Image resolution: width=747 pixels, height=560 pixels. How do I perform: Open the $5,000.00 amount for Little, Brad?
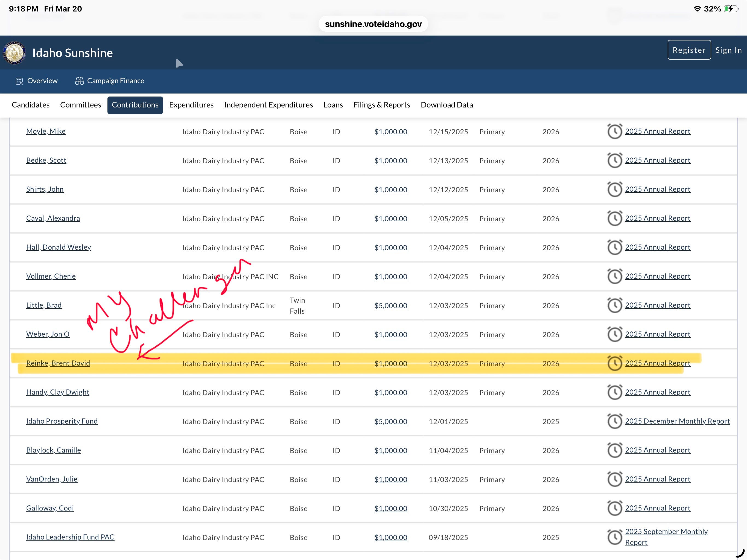pos(391,306)
